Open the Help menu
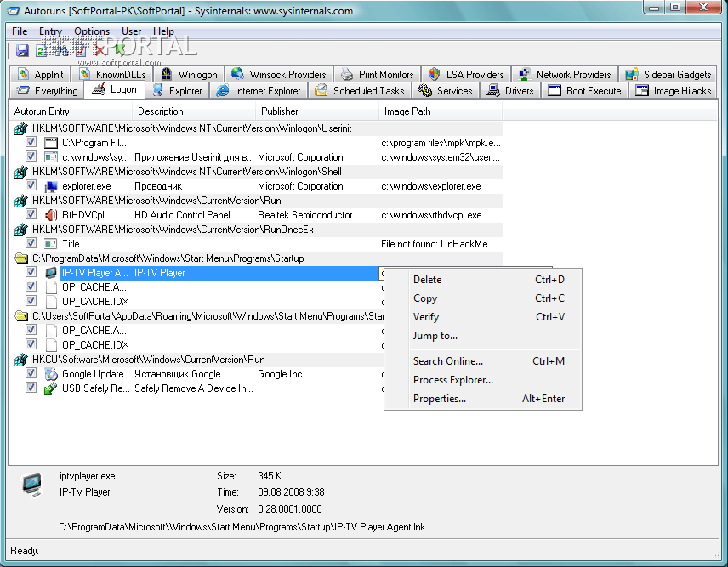The image size is (728, 567). [x=163, y=31]
